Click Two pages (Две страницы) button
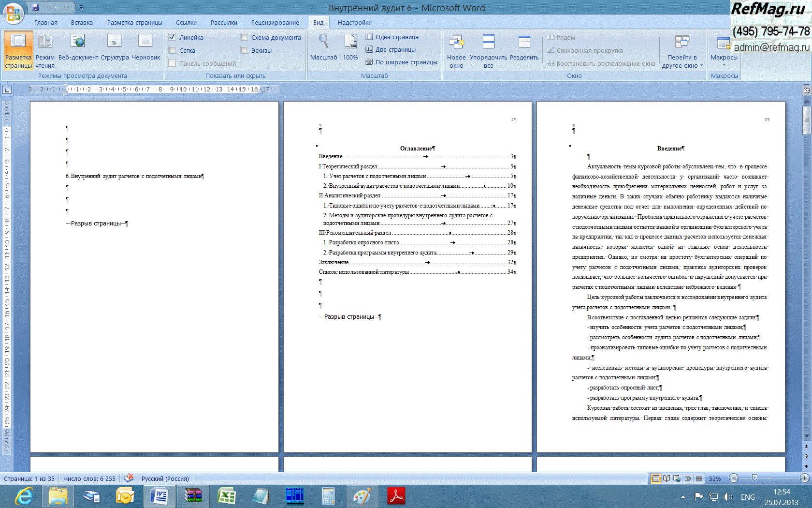The image size is (812, 508). pyautogui.click(x=391, y=49)
